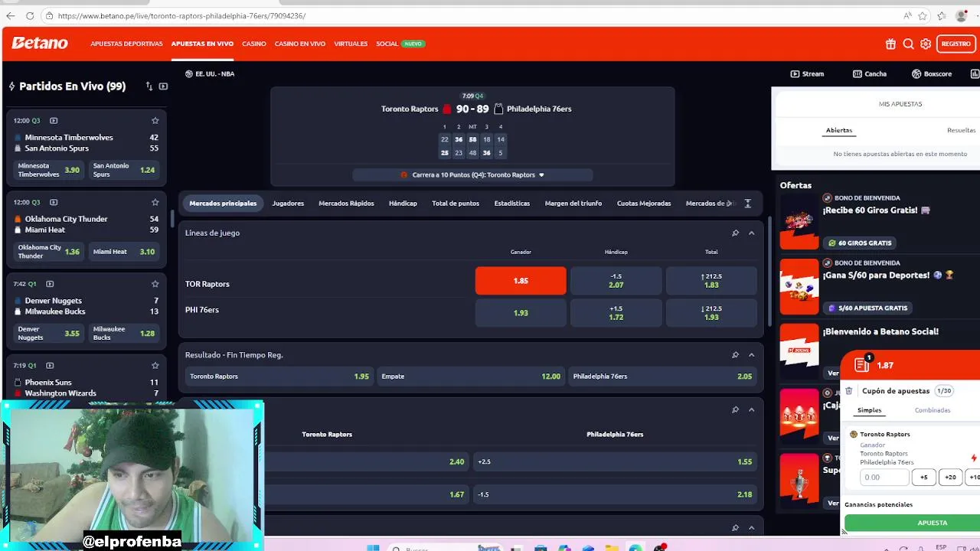Enter stake amount in bet slip field
Screen dimensions: 980x551
[x=884, y=477]
